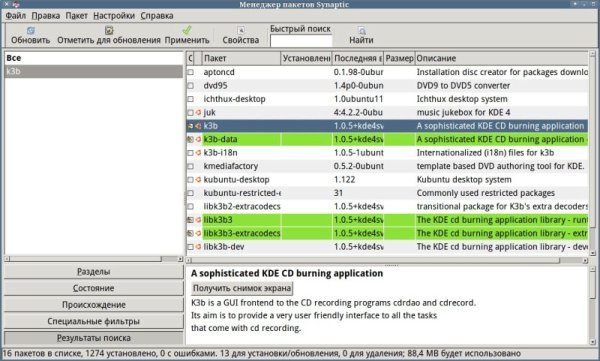Toggle status checkbox for libk3b-dev
This screenshot has height=361, width=600.
(x=191, y=247)
